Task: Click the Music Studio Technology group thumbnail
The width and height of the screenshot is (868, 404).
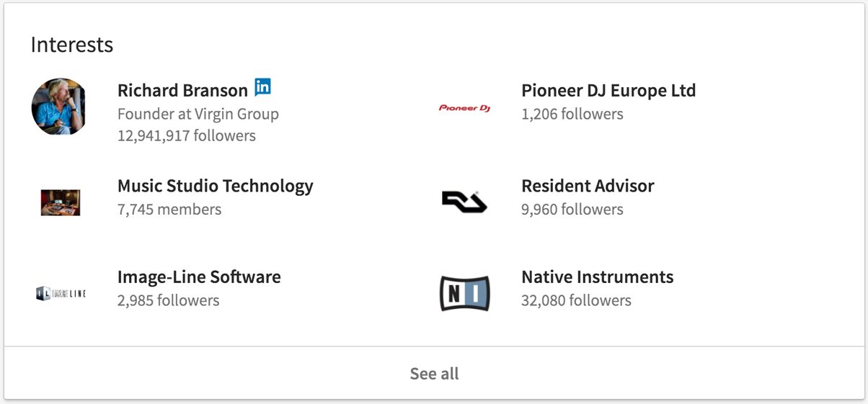Action: click(x=61, y=202)
